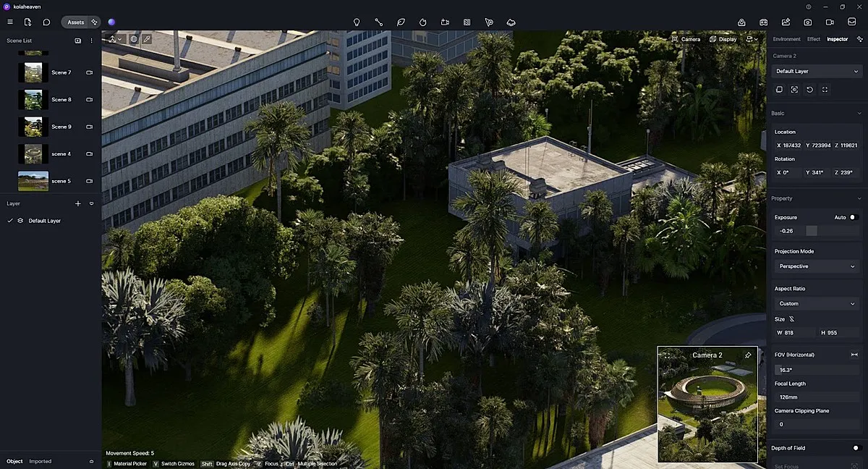The image size is (868, 469).
Task: Open the Assets panel
Action: pyautogui.click(x=76, y=22)
